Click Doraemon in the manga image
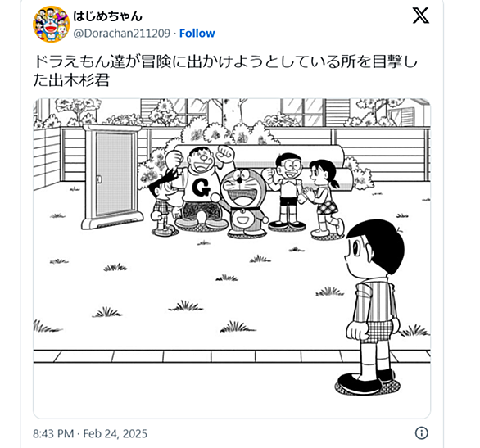The image size is (480, 448). pyautogui.click(x=243, y=202)
